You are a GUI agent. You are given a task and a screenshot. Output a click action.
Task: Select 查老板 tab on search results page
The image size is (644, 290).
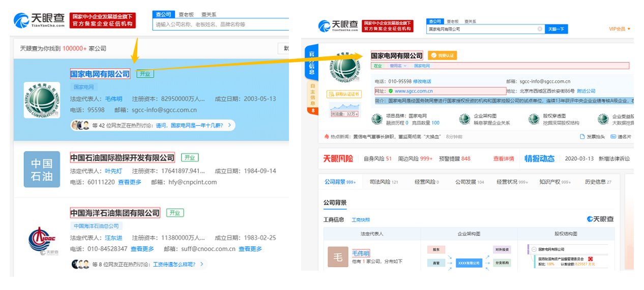[x=186, y=15]
